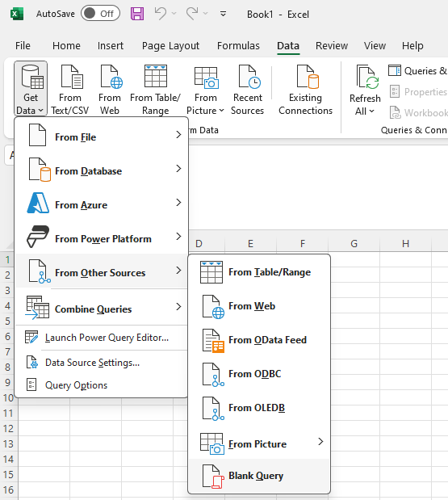Click From Web in the ribbon
The image size is (448, 500).
click(x=110, y=88)
